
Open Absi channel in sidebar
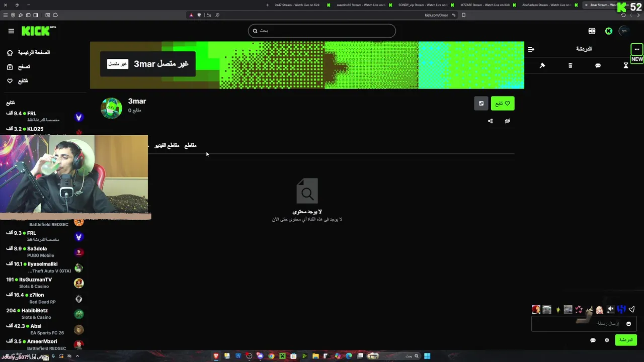tap(44, 330)
